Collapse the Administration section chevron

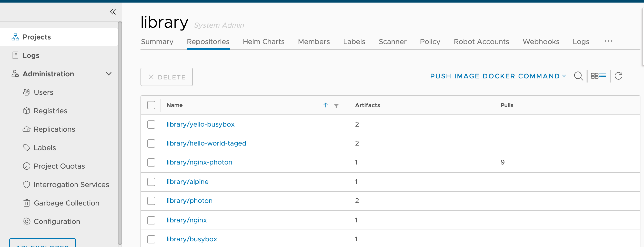coord(109,74)
